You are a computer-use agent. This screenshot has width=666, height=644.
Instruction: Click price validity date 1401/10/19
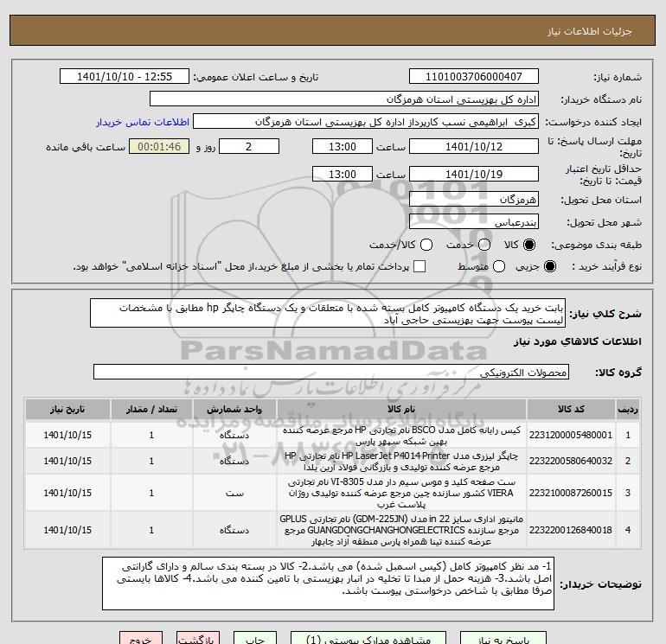coord(474,174)
